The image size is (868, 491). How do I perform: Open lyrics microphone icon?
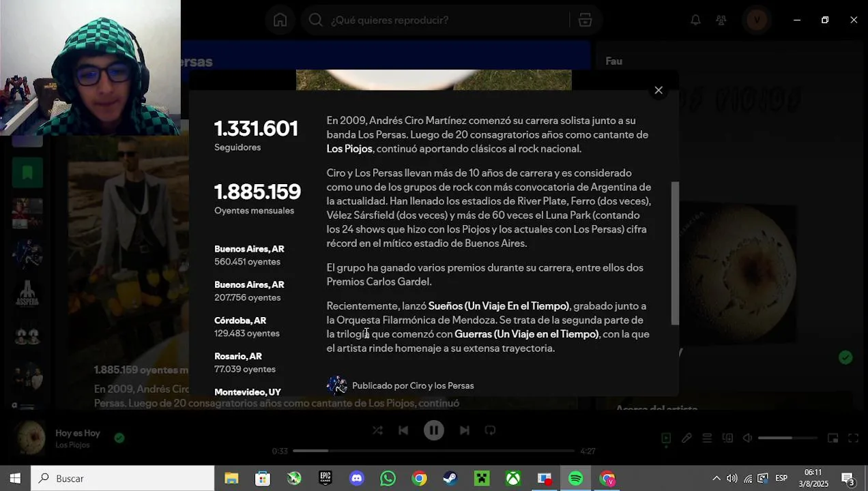tap(686, 438)
